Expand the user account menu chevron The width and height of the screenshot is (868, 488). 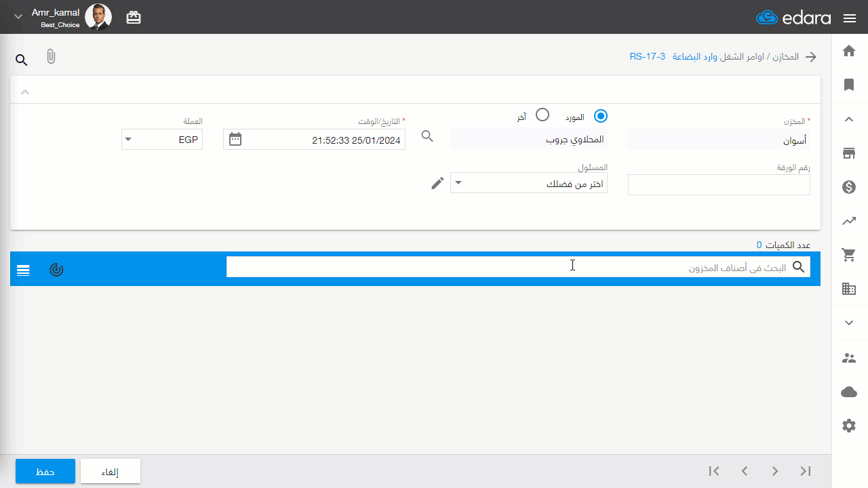coord(18,16)
